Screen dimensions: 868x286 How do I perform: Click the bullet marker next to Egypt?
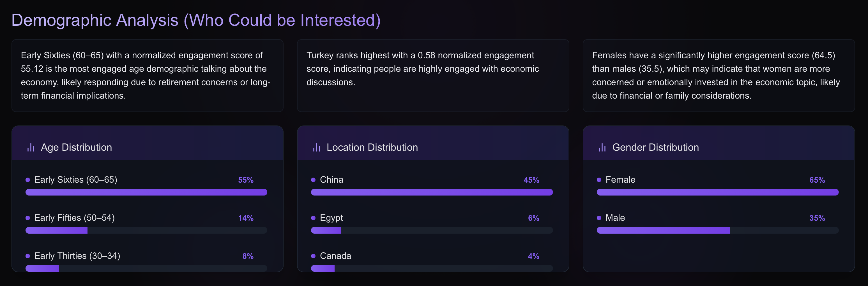313,218
